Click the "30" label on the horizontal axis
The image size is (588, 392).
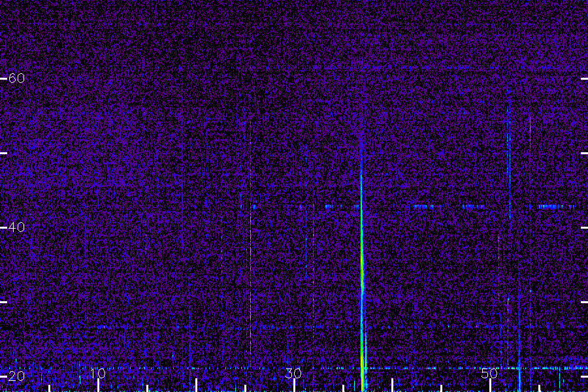[293, 373]
